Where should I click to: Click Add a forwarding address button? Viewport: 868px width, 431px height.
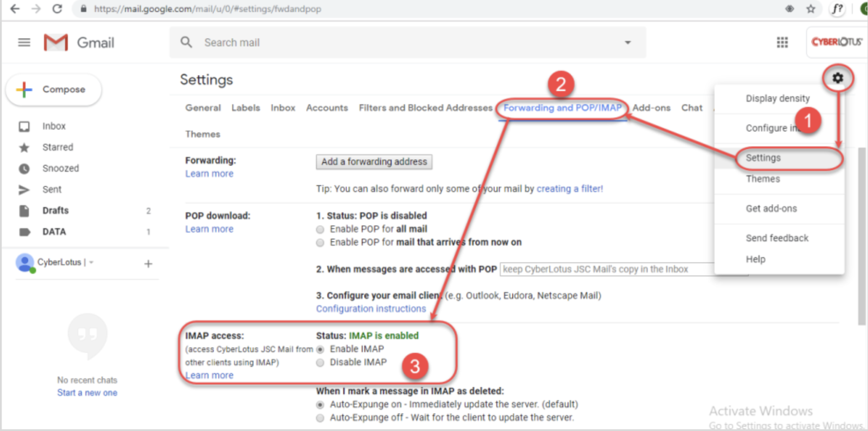click(x=374, y=162)
